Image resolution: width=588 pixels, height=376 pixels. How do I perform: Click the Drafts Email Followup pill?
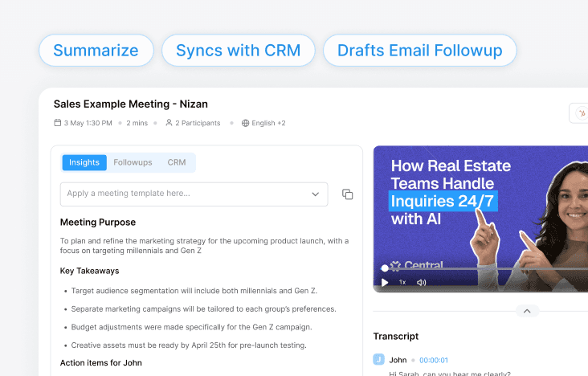(419, 51)
